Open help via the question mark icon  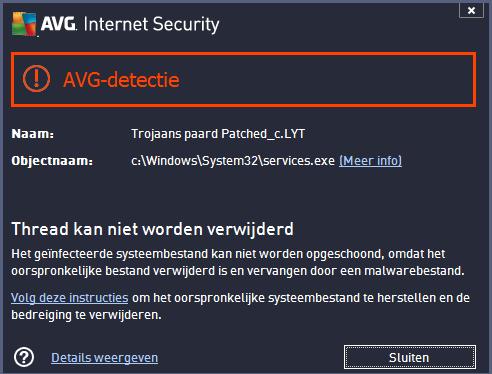click(x=24, y=357)
